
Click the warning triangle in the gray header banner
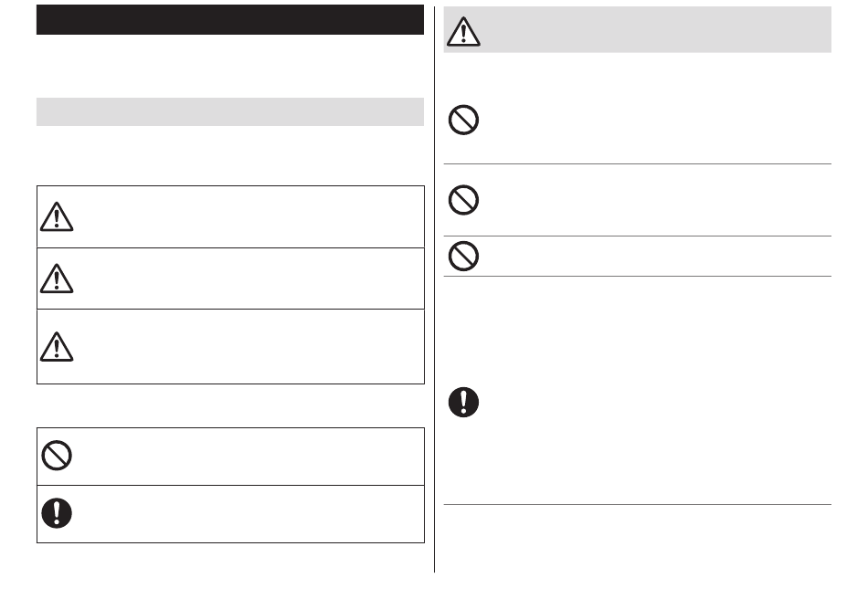pos(463,31)
